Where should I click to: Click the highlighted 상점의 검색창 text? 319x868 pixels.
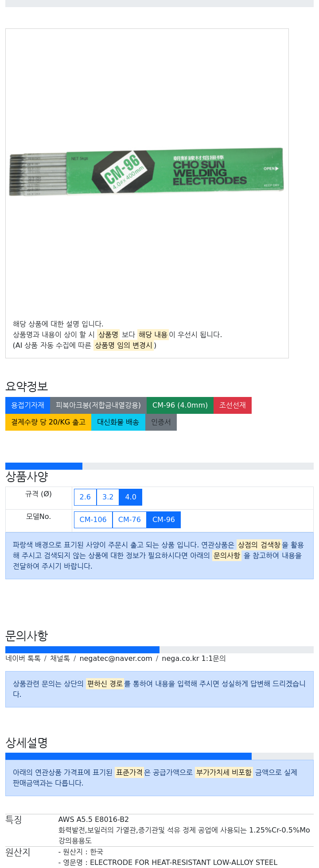[x=259, y=545]
